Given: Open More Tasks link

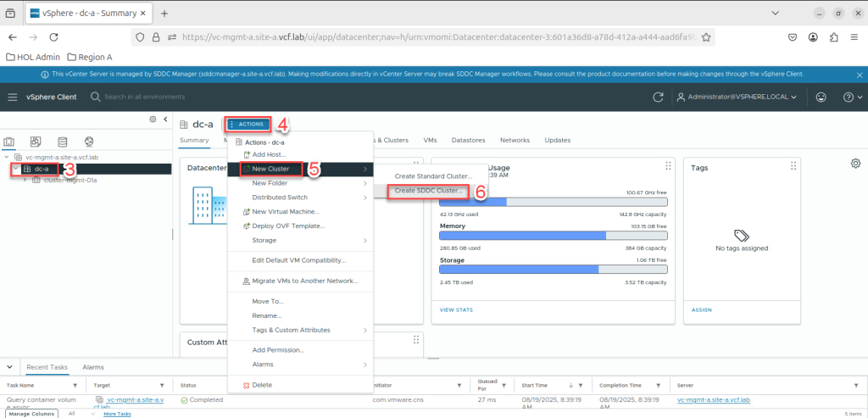Looking at the screenshot, I should pos(117,414).
